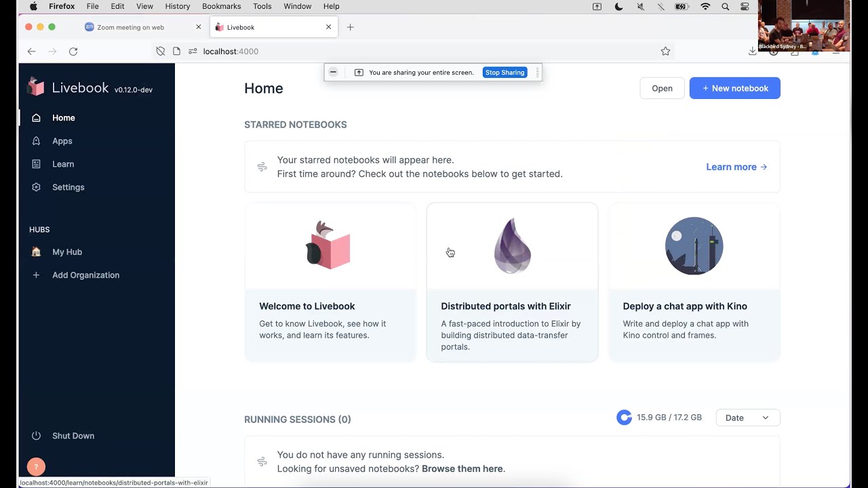Click the Wi-Fi status icon in menu bar
The width and height of the screenshot is (868, 488).
click(705, 7)
